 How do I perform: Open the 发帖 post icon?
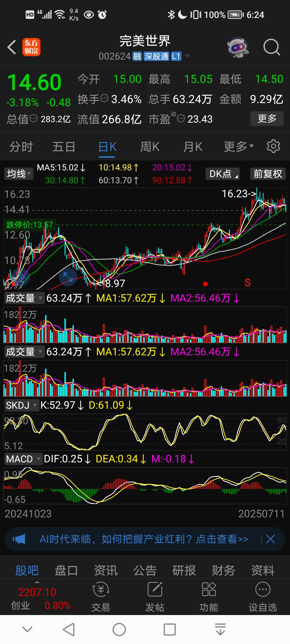[x=155, y=597]
